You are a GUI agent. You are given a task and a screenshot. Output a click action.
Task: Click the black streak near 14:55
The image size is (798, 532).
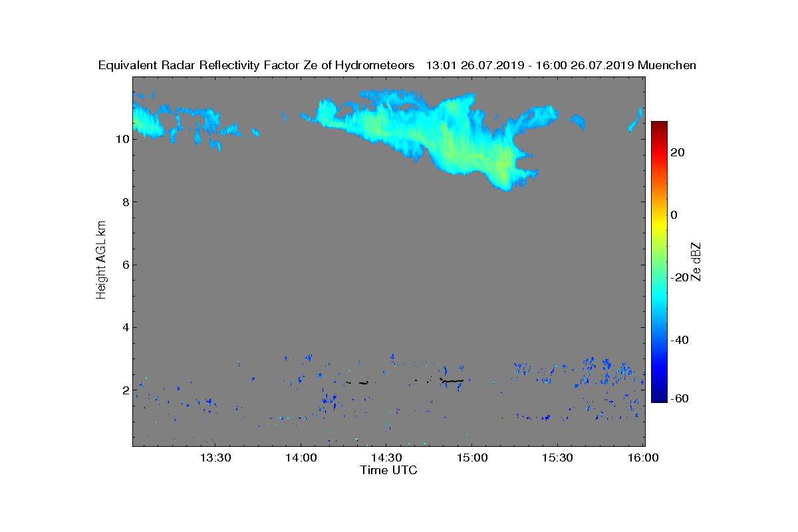click(452, 380)
